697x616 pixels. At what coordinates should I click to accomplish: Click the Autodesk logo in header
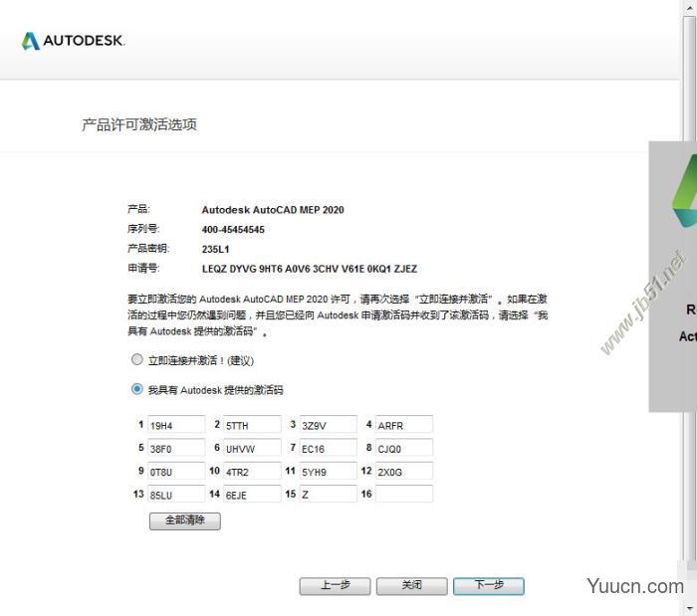pyautogui.click(x=74, y=41)
